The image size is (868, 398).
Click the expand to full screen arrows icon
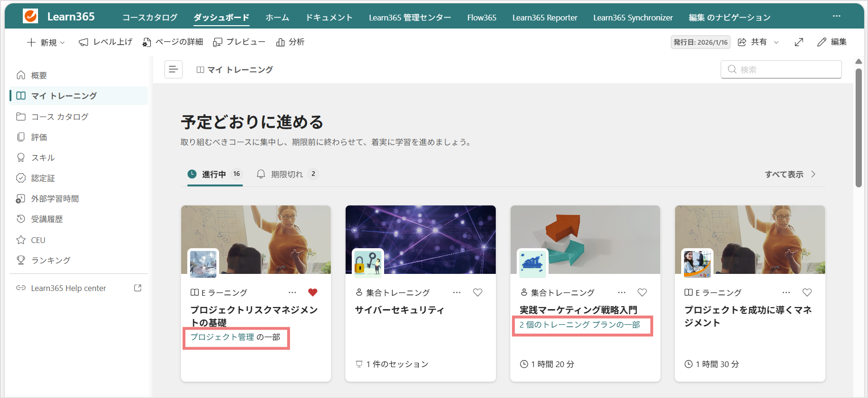[x=799, y=42]
